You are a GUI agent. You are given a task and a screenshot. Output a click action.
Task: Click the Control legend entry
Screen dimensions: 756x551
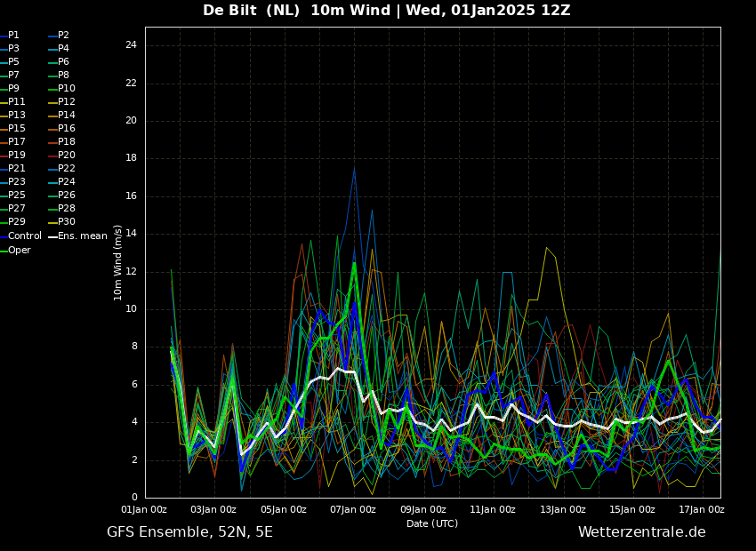tap(24, 236)
